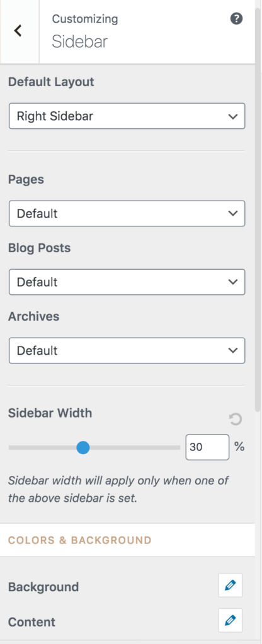
Task: Expand the Pages layout dropdown
Action: (127, 214)
